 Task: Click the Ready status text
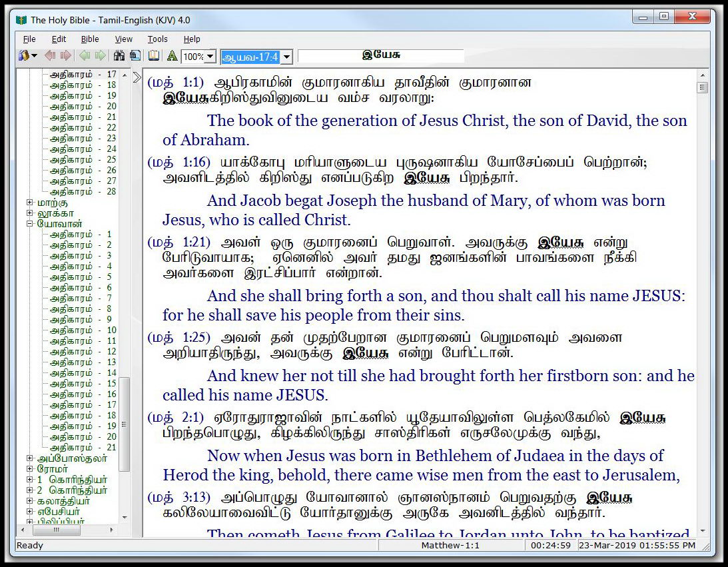[30, 546]
